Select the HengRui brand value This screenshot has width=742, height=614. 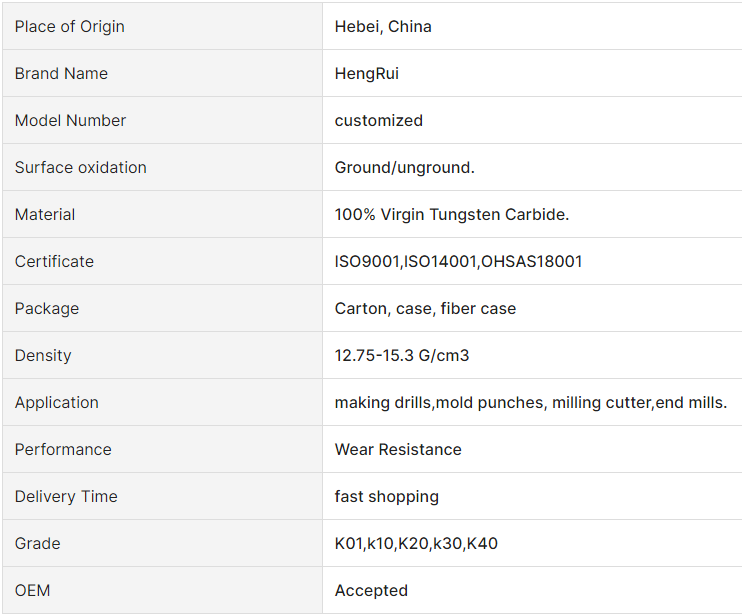coord(366,74)
